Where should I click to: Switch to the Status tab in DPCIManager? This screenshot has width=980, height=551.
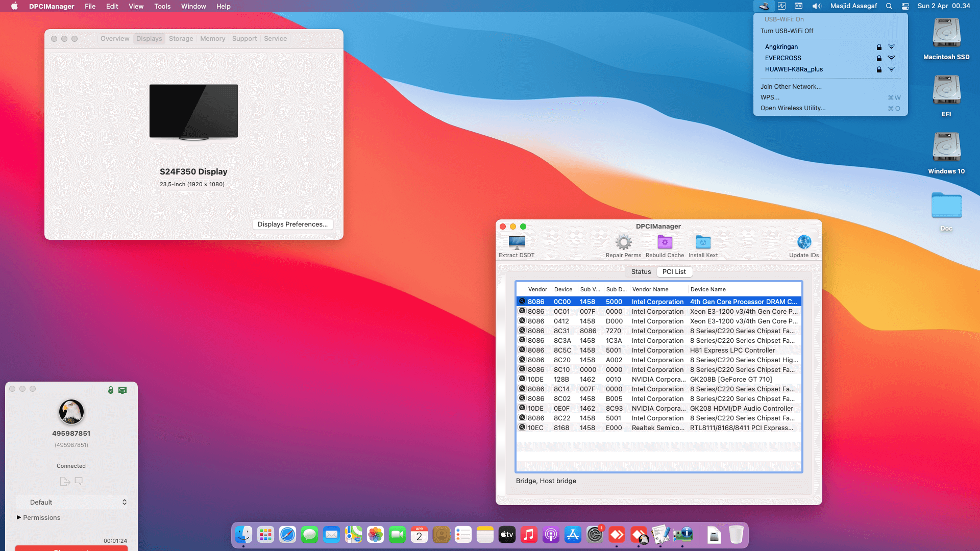[x=641, y=272]
